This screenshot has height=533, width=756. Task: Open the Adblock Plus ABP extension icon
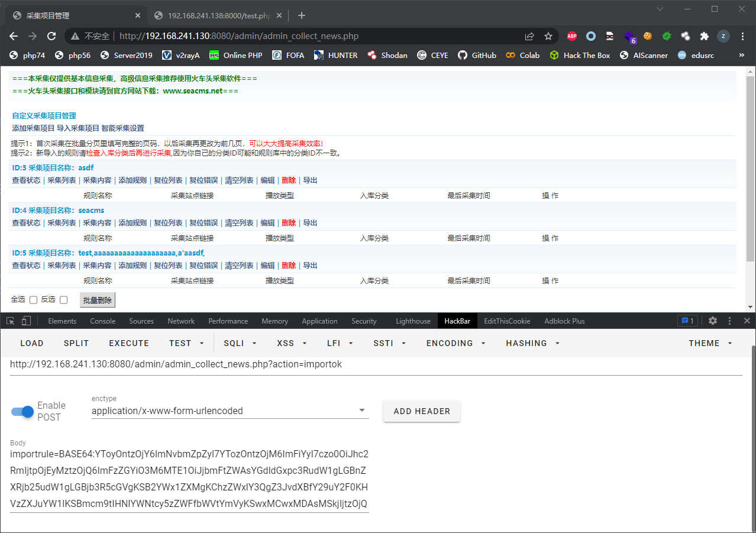(x=572, y=36)
